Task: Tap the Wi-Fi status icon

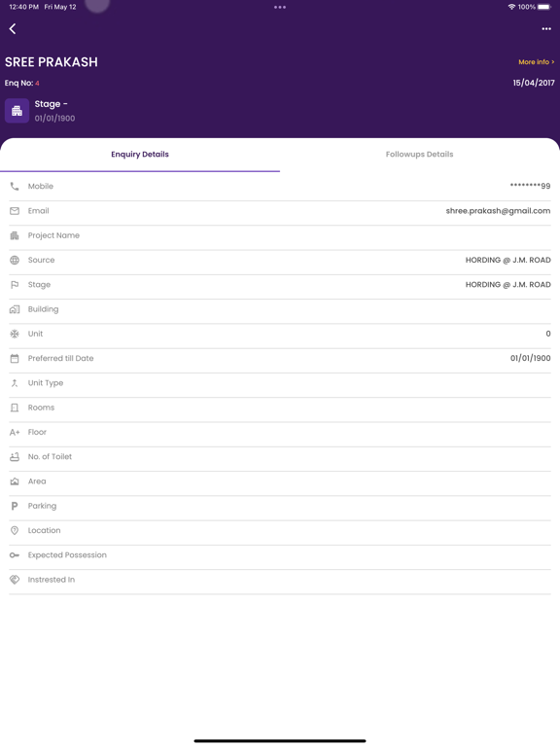Action: point(511,7)
